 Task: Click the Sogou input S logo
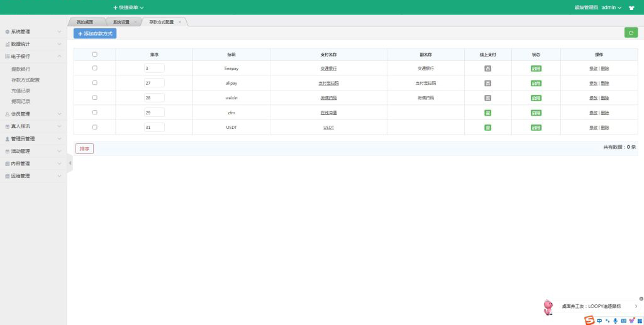click(589, 320)
